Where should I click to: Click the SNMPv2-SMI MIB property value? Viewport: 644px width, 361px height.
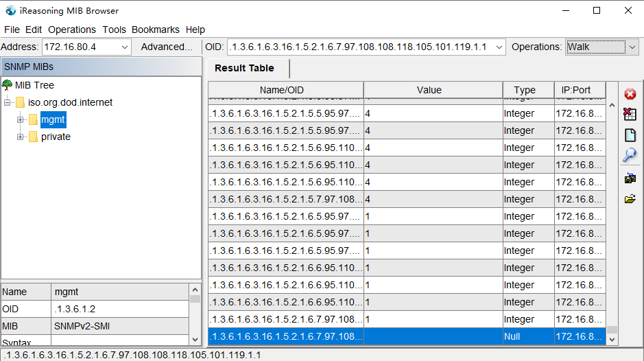120,327
